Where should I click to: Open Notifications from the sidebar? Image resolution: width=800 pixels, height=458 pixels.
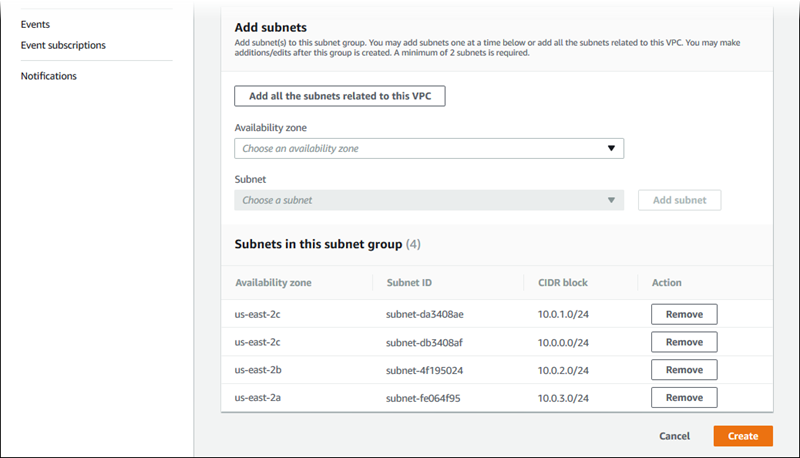tap(48, 76)
